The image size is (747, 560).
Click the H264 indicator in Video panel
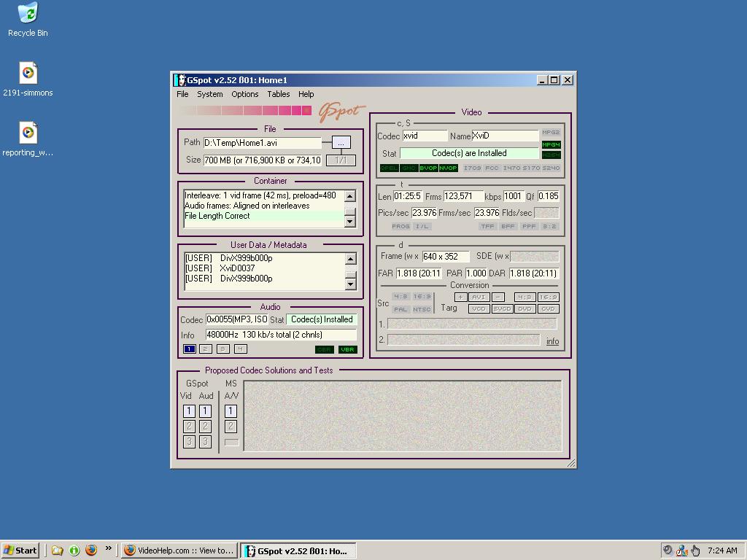point(551,155)
